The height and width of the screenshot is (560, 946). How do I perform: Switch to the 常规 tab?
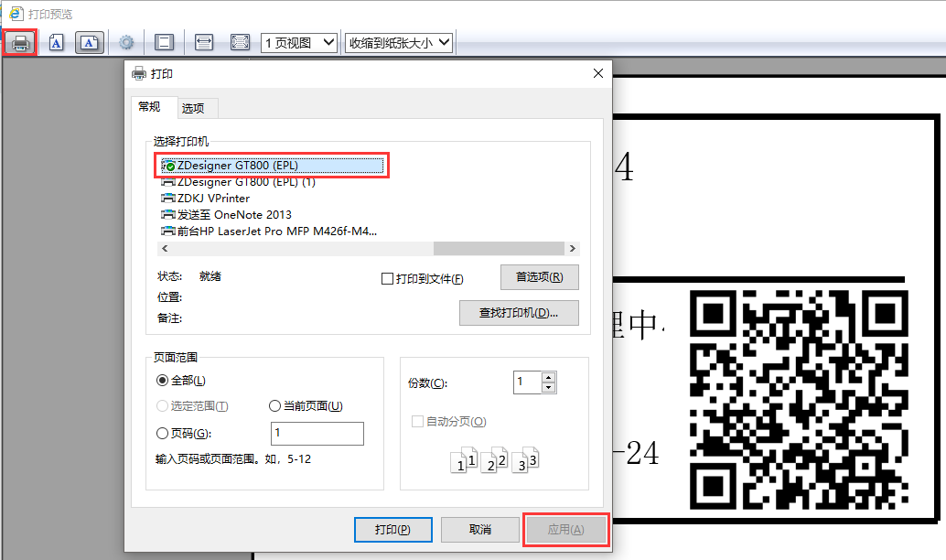point(150,107)
